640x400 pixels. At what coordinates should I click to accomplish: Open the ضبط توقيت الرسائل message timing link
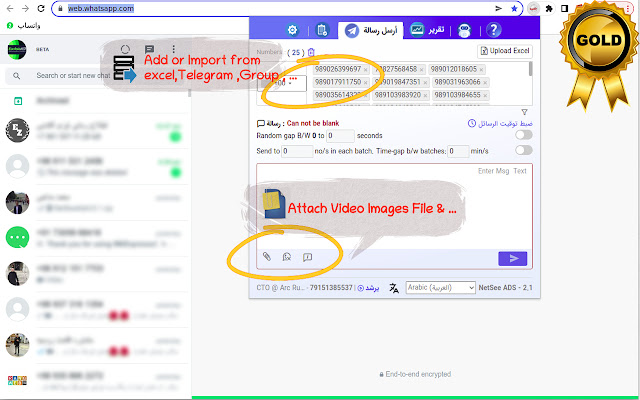point(500,123)
